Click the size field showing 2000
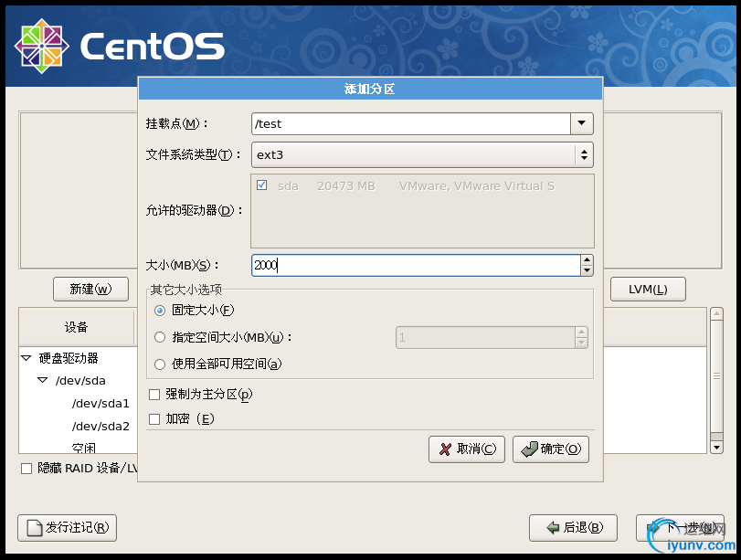The image size is (741, 560). [x=416, y=265]
